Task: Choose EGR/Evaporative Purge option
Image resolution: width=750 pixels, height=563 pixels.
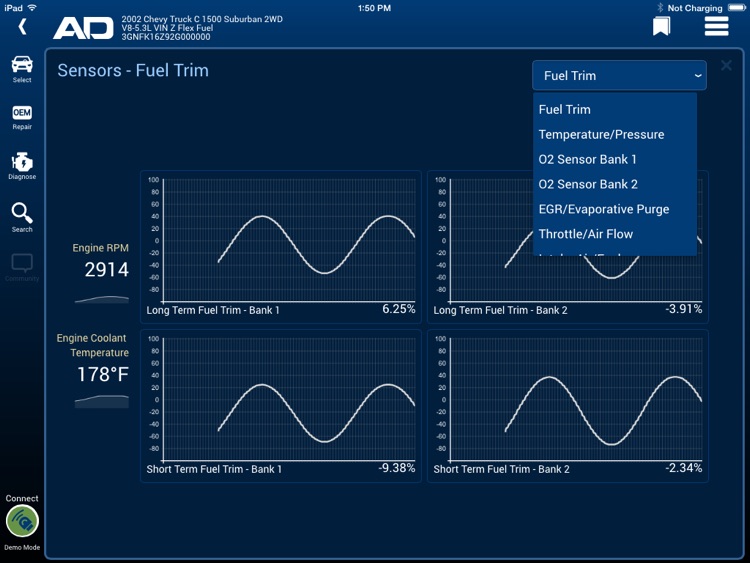Action: (615, 209)
